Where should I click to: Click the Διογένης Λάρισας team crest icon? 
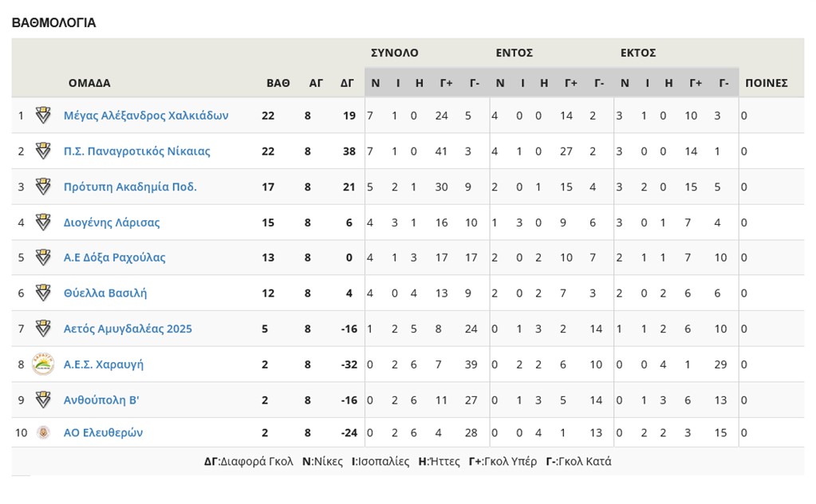tap(43, 222)
